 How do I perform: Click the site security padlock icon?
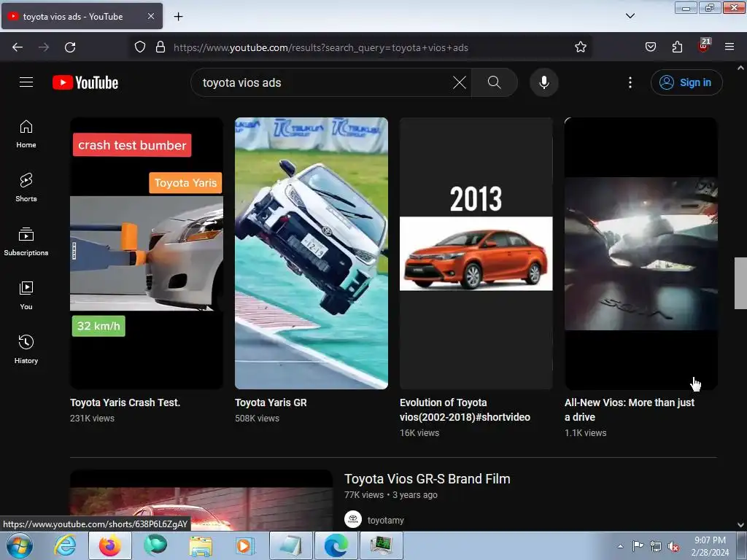(x=160, y=47)
